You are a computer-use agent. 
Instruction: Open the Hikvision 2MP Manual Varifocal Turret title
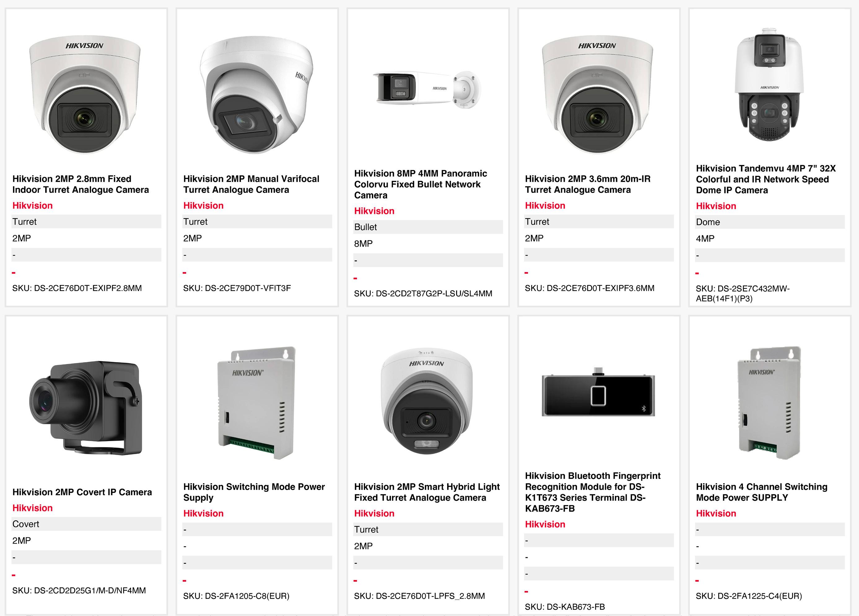(251, 184)
